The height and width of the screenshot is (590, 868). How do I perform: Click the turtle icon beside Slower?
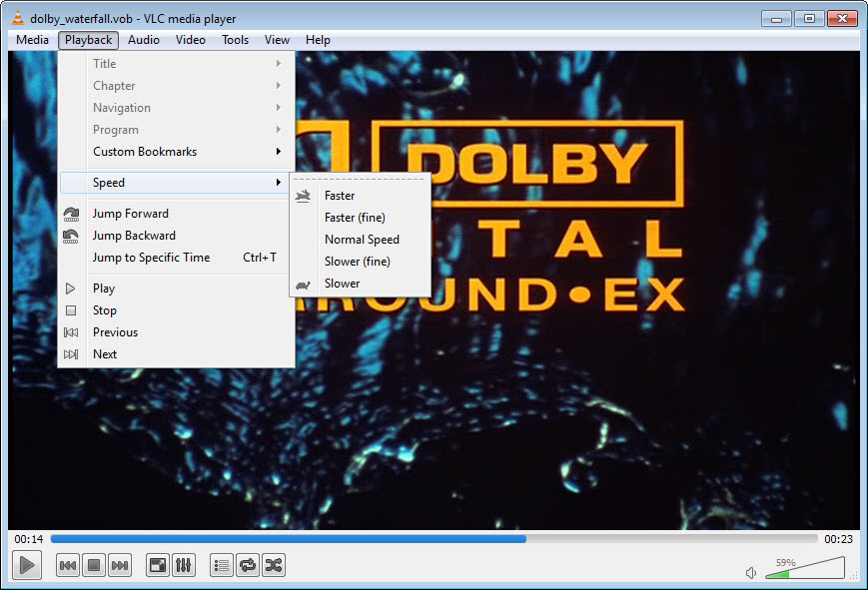303,285
